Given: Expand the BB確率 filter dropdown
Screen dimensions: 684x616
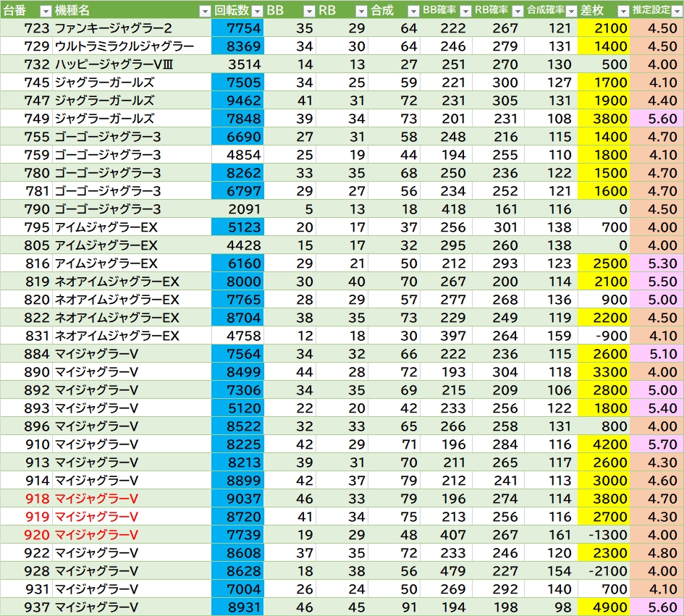Looking at the screenshot, I should (x=465, y=11).
